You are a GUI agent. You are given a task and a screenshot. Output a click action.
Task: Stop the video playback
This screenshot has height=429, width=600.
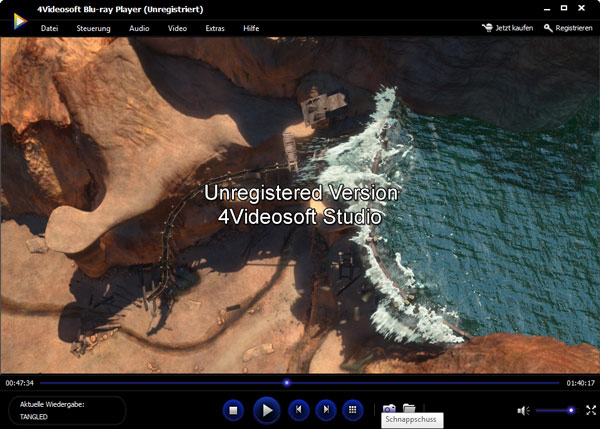point(233,410)
